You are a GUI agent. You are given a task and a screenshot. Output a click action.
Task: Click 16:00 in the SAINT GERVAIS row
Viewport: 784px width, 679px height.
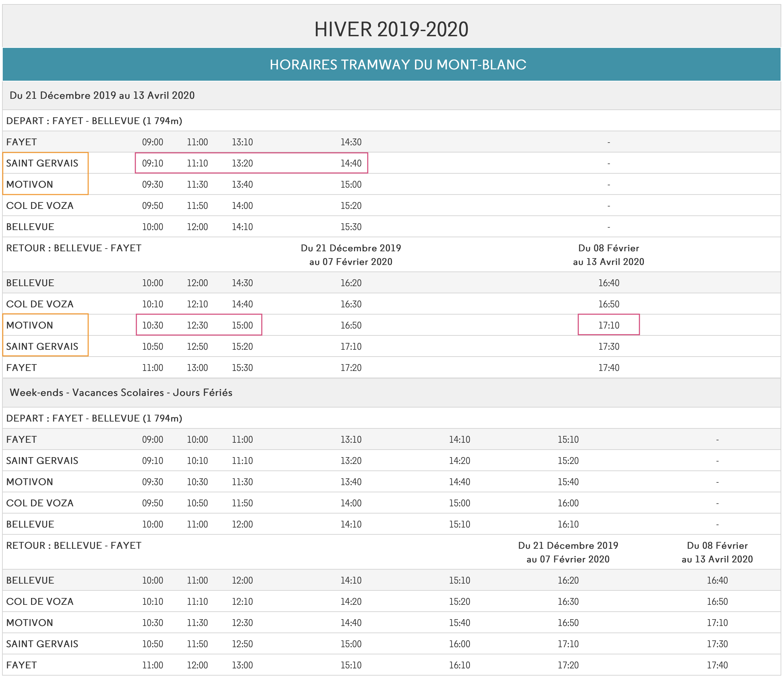[x=459, y=644]
